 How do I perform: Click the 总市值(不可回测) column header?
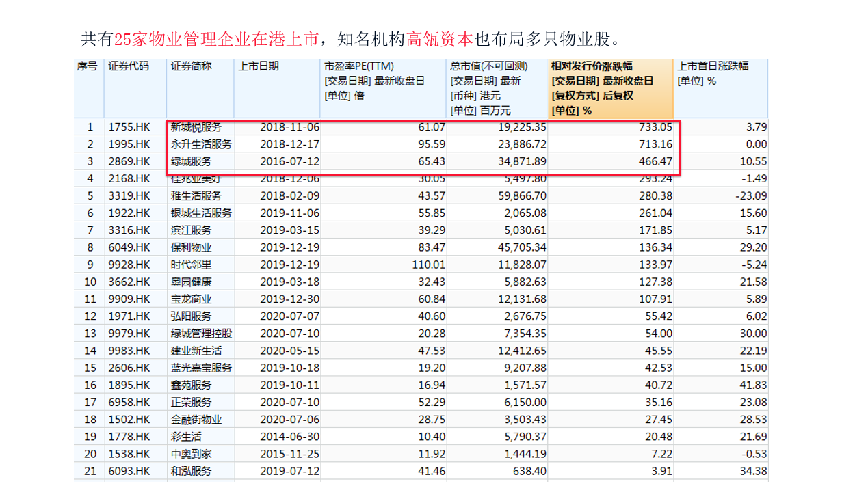489,66
